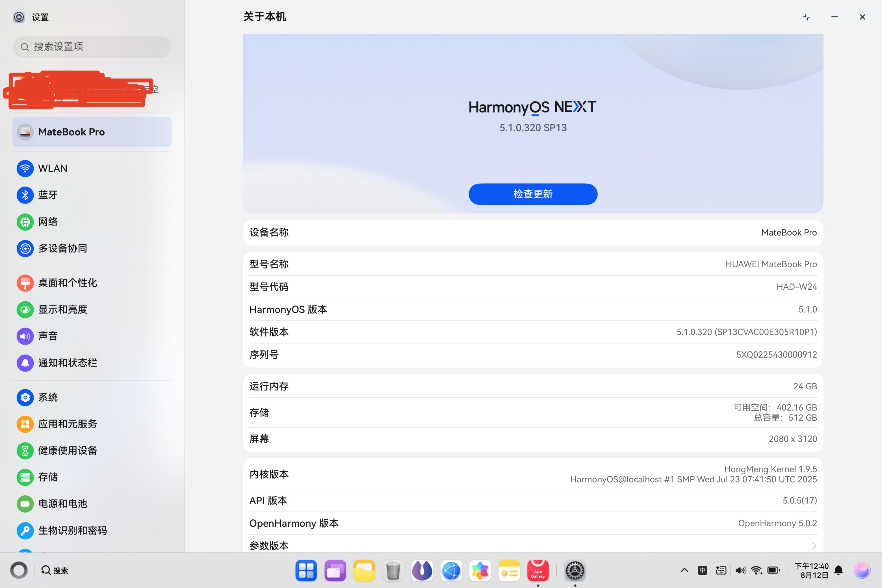This screenshot has height=588, width=882.
Task: Check battery status in tray
Action: point(774,570)
